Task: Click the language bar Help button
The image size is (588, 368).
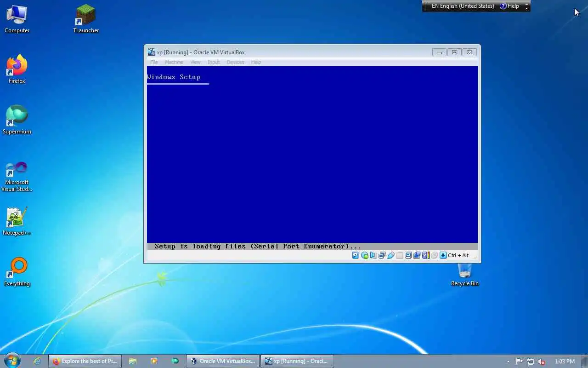Action: 509,6
